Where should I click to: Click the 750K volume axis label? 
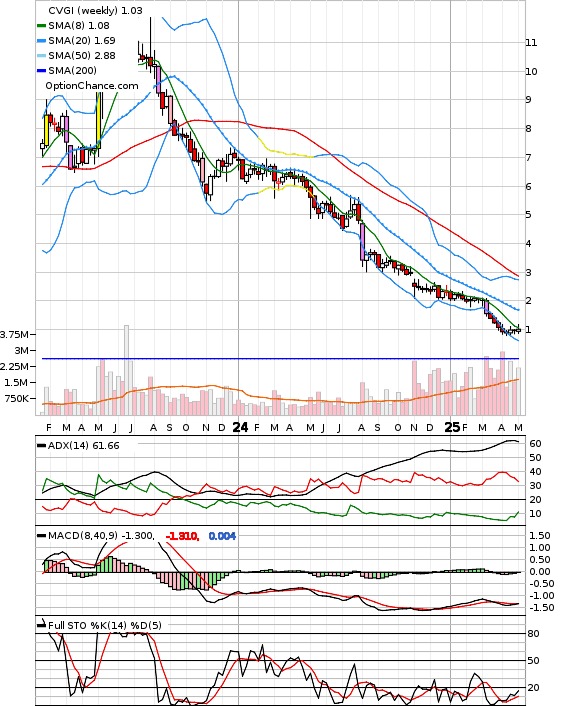click(17, 398)
